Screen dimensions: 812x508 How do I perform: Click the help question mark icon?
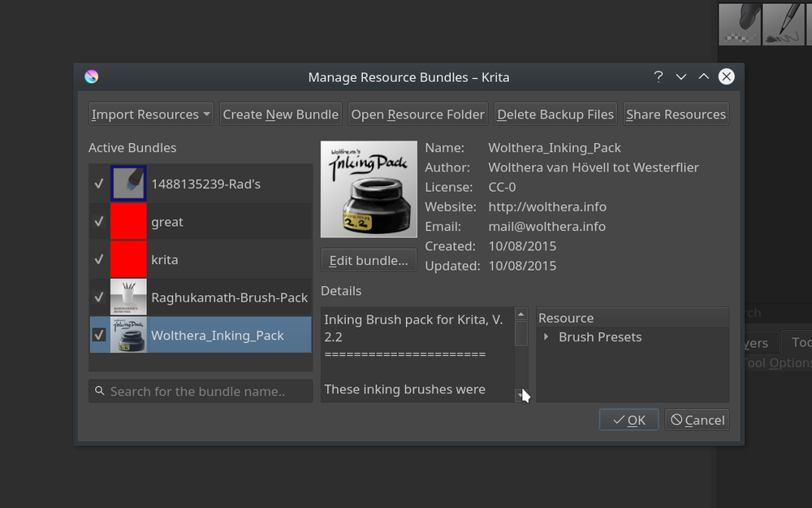(x=658, y=76)
